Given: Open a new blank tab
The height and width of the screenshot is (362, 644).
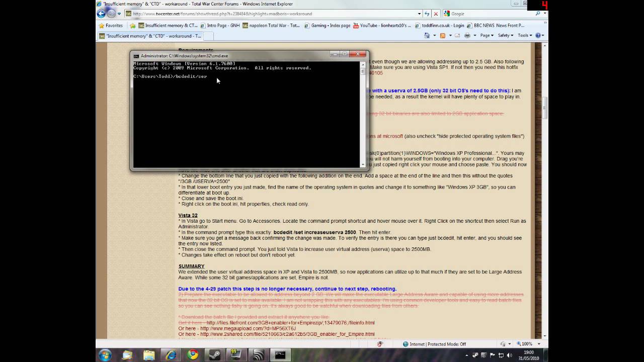Looking at the screenshot, I should (209, 36).
